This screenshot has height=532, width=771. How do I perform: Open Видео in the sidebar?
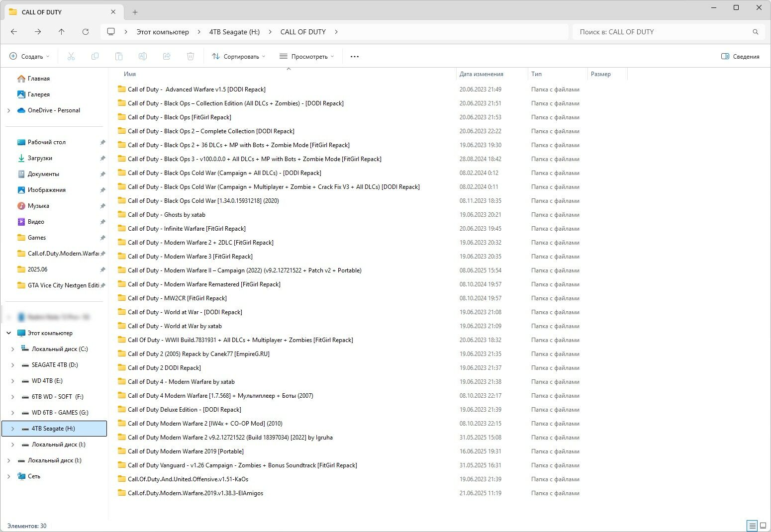[x=36, y=222]
